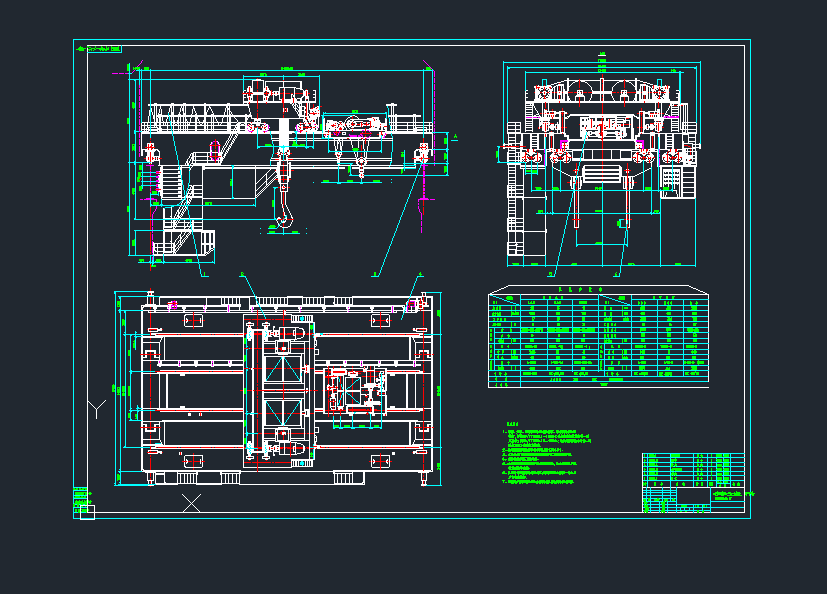This screenshot has height=594, width=827.
Task: Click the UCS origin square at bottom-left corner
Action: [87, 513]
